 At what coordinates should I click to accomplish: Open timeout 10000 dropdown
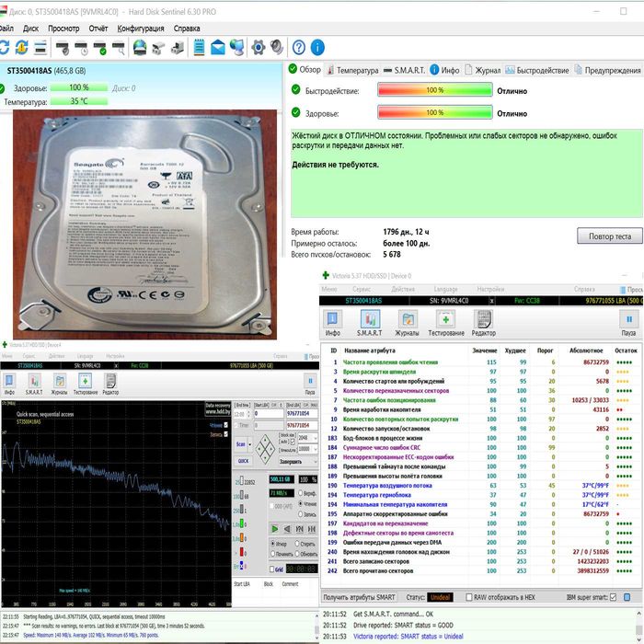[315, 449]
